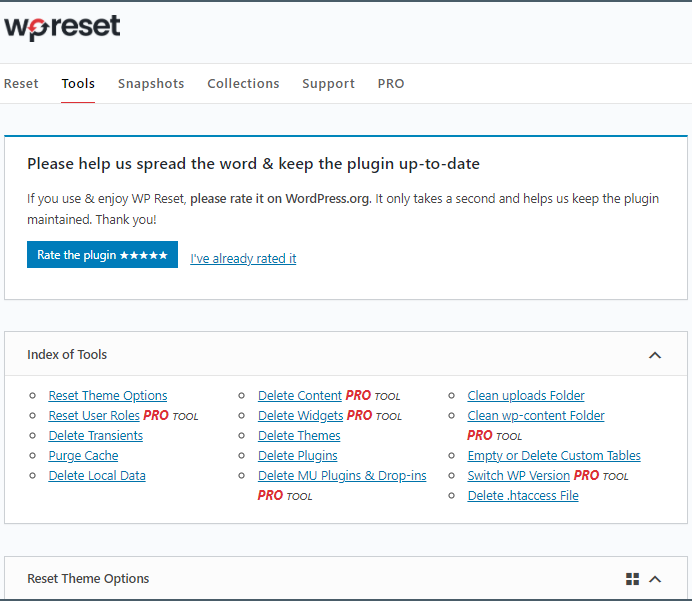692x601 pixels.
Task: Jump to Empty or Delete Custom Tables
Action: (x=554, y=456)
